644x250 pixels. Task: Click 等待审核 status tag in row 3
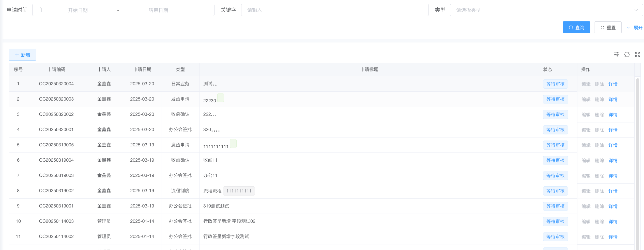click(555, 115)
